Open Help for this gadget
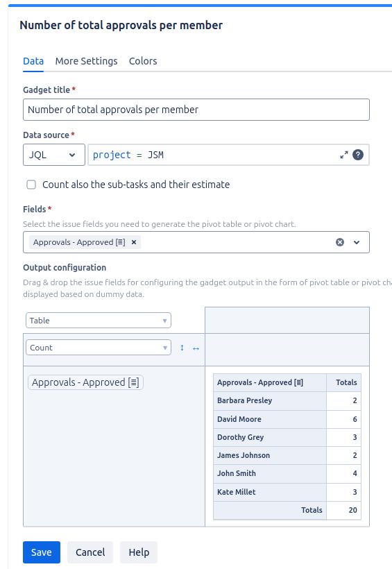This screenshot has width=392, height=569. click(139, 552)
